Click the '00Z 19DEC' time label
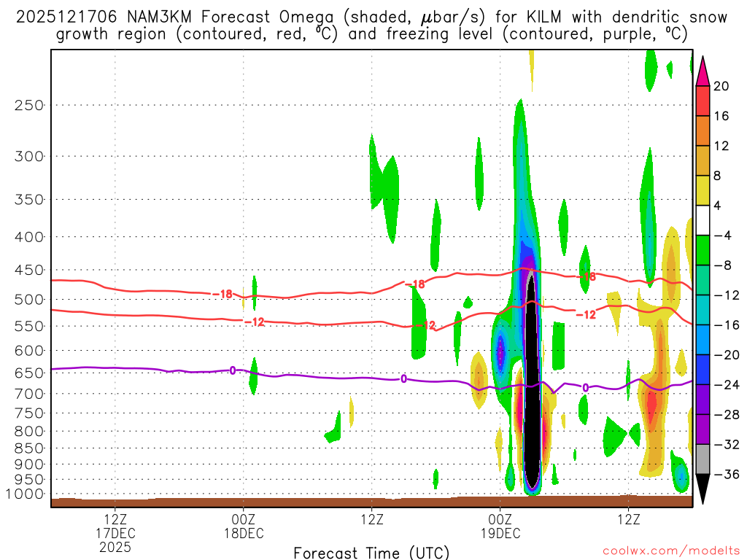 click(x=500, y=526)
